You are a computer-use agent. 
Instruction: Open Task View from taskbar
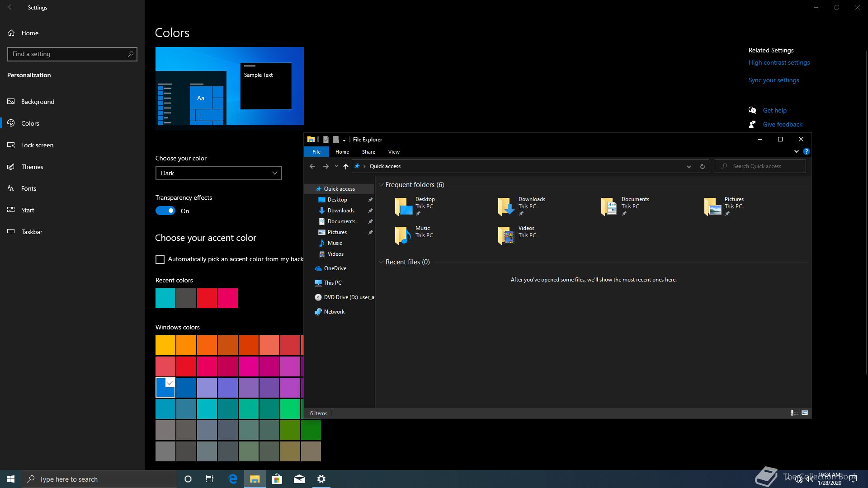pos(210,479)
